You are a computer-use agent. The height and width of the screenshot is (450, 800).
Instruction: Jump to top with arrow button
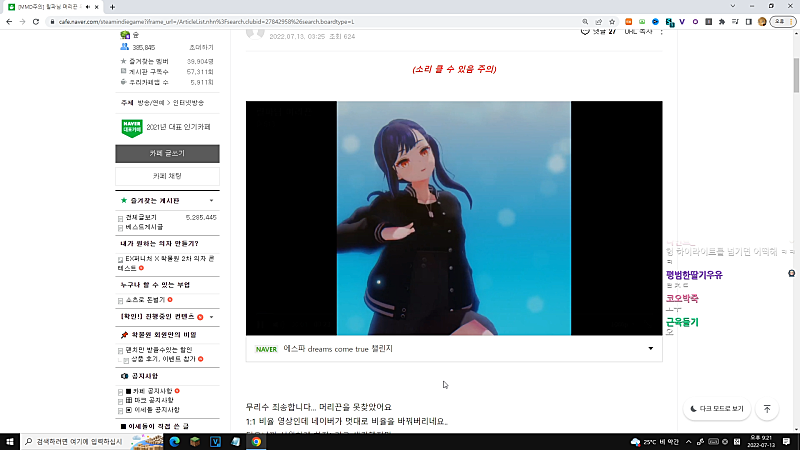point(767,409)
